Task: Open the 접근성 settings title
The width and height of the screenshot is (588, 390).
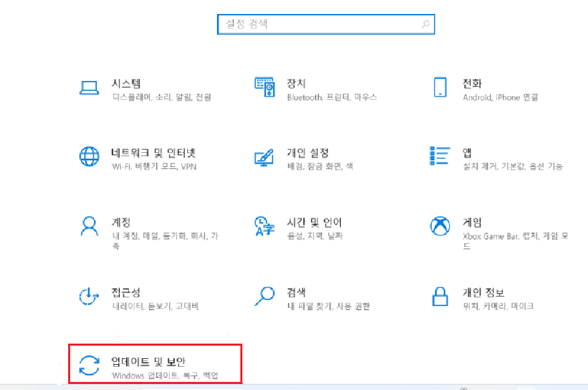Action: point(126,292)
